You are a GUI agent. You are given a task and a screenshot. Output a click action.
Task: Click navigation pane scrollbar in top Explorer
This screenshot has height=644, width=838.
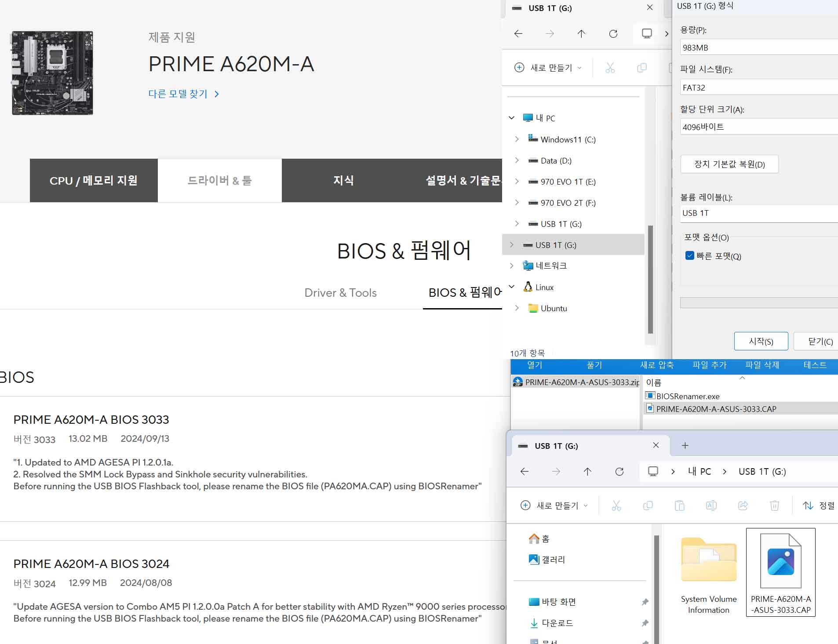(650, 279)
